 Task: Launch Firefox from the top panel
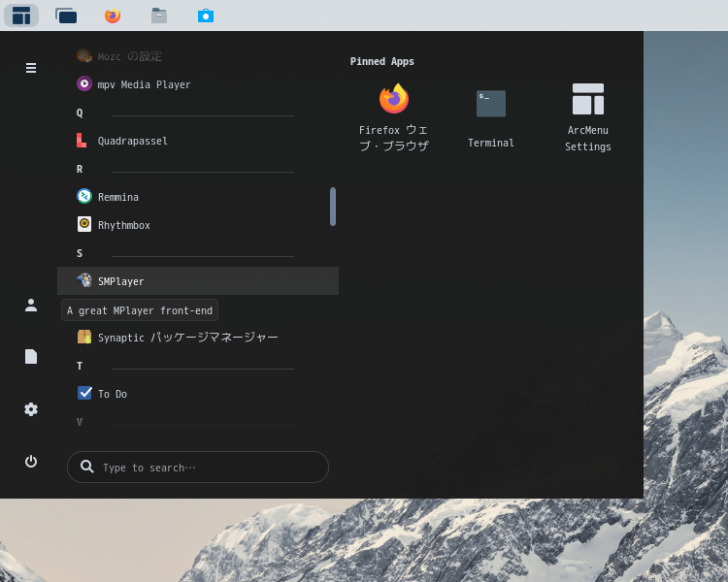click(113, 16)
